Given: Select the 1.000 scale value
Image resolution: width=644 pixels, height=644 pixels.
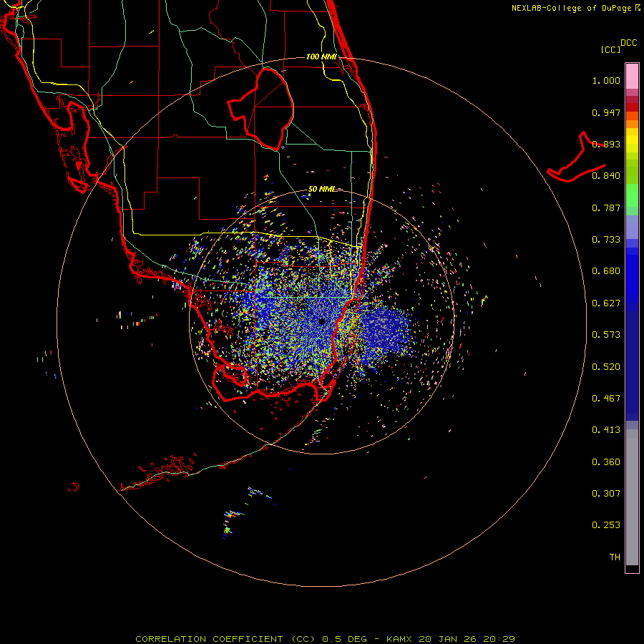Looking at the screenshot, I should (606, 80).
